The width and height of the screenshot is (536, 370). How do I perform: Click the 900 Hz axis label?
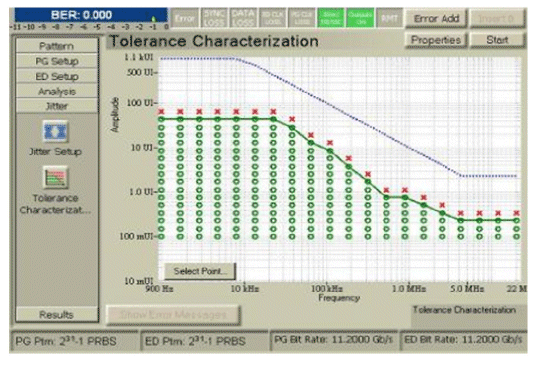(160, 289)
